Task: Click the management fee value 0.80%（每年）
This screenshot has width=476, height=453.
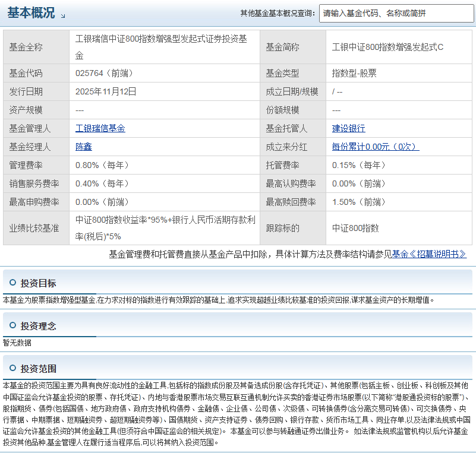Action: (102, 165)
